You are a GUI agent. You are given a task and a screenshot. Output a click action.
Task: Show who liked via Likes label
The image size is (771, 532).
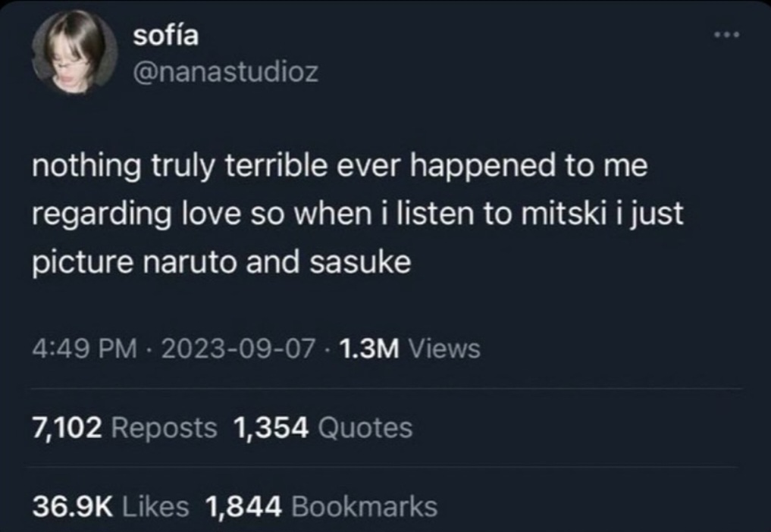click(156, 505)
